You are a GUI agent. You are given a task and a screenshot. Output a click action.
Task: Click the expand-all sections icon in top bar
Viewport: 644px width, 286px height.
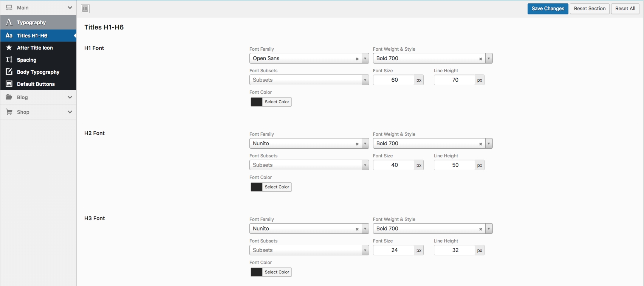(x=85, y=9)
